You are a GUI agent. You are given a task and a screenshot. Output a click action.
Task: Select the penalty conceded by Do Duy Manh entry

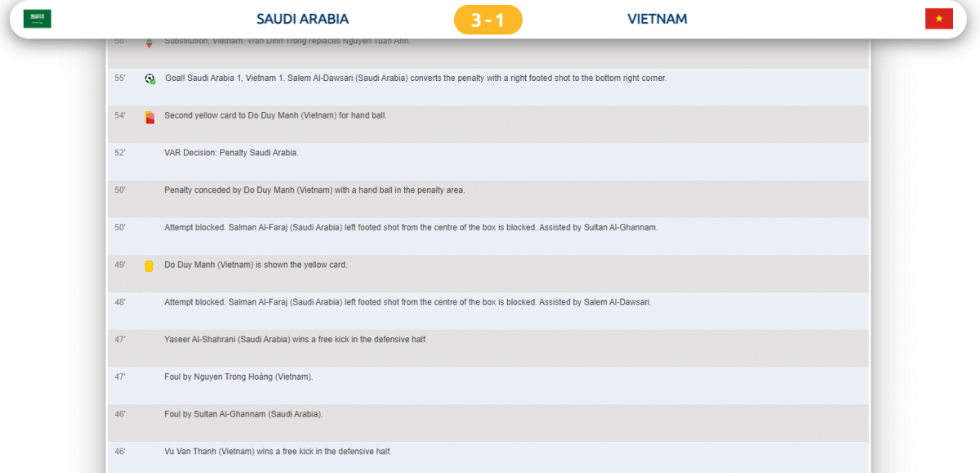click(314, 190)
